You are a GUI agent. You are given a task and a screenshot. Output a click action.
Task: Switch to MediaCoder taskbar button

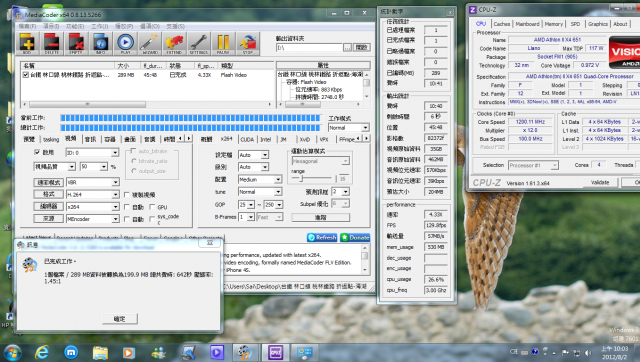coord(245,353)
